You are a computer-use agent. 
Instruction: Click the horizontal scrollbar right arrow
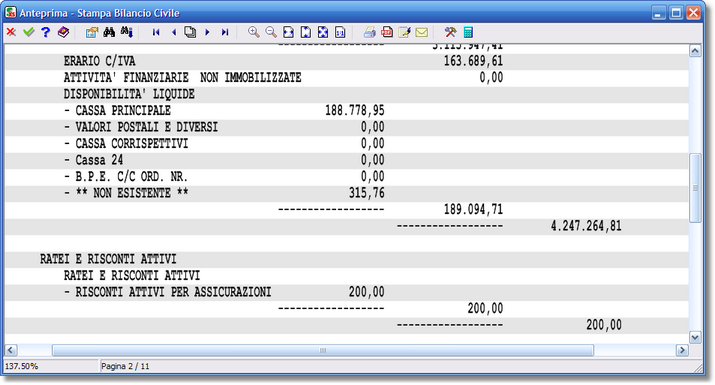pyautogui.click(x=682, y=350)
